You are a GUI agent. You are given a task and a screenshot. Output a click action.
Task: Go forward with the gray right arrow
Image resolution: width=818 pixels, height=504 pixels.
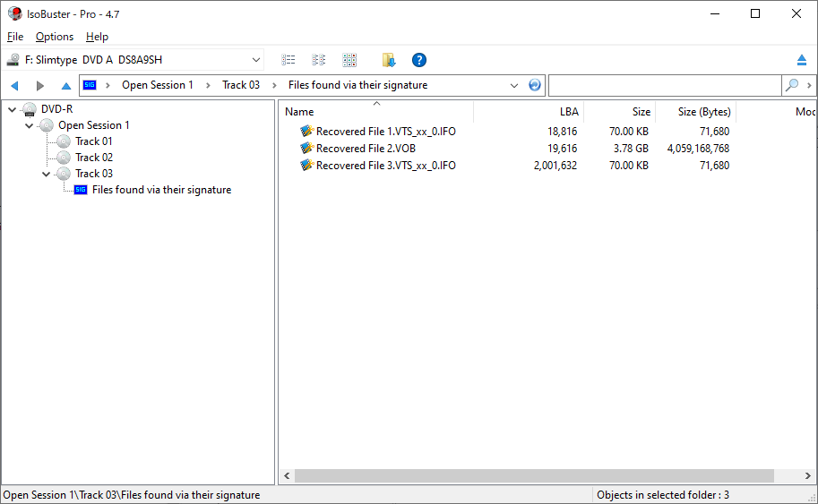39,85
